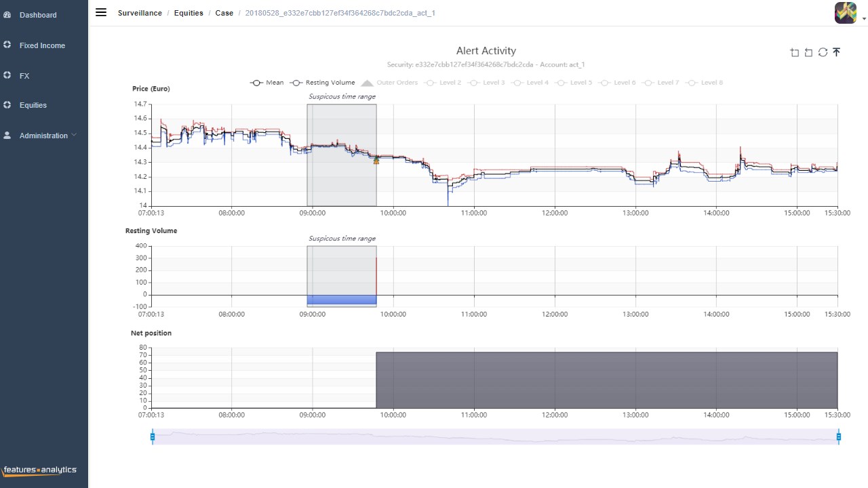Screen dimensions: 868x488
Task: Enable the Outer Orders legend series
Action: click(389, 83)
